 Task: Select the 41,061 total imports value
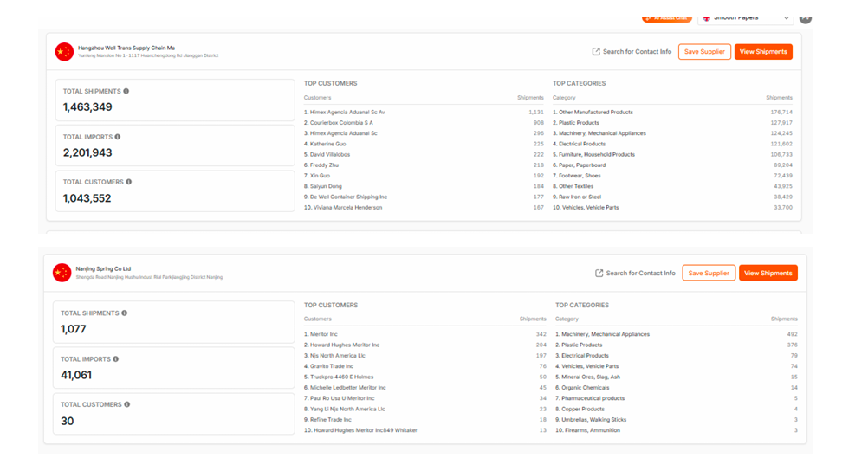tap(76, 375)
